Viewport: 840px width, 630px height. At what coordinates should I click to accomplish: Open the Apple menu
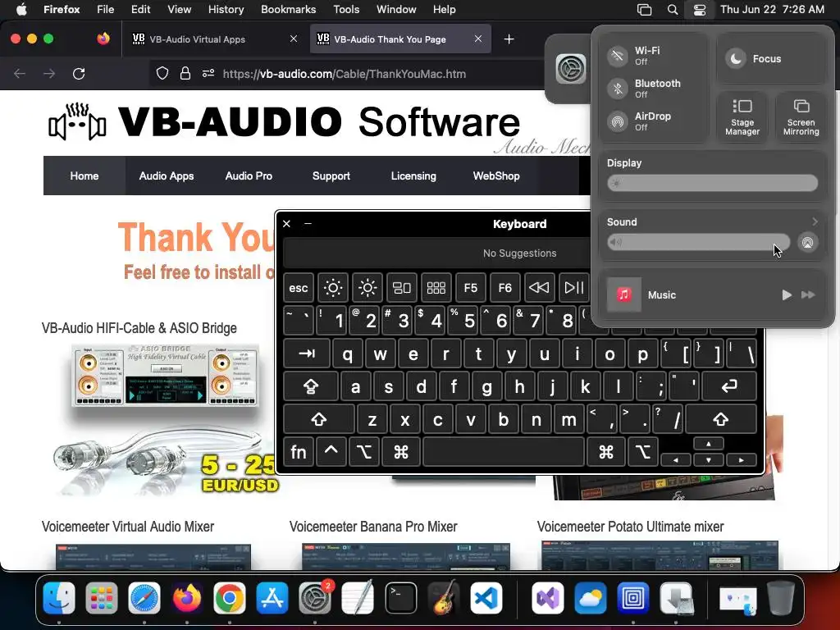pyautogui.click(x=21, y=9)
